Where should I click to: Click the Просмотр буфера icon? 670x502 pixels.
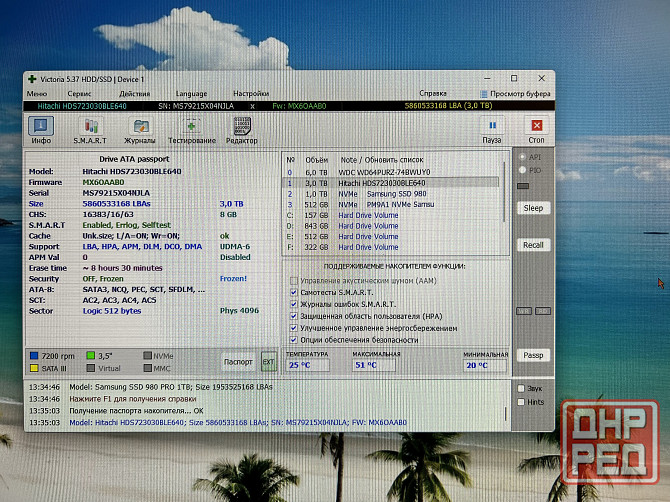point(483,94)
